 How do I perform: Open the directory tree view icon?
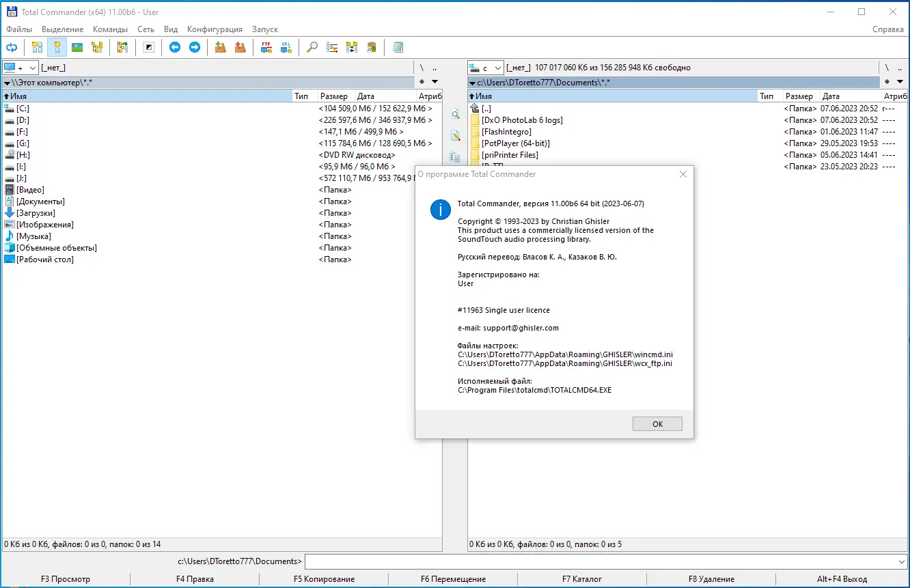tap(97, 47)
